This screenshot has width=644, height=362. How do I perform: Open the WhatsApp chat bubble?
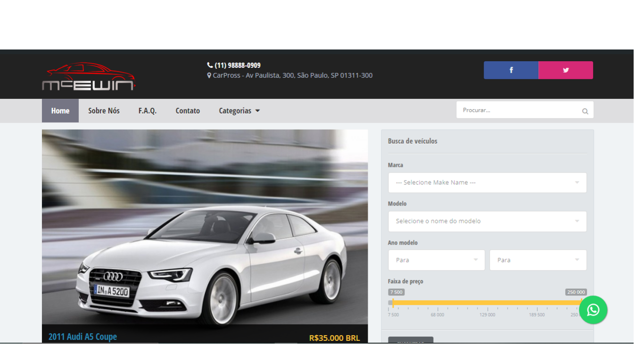click(x=593, y=310)
